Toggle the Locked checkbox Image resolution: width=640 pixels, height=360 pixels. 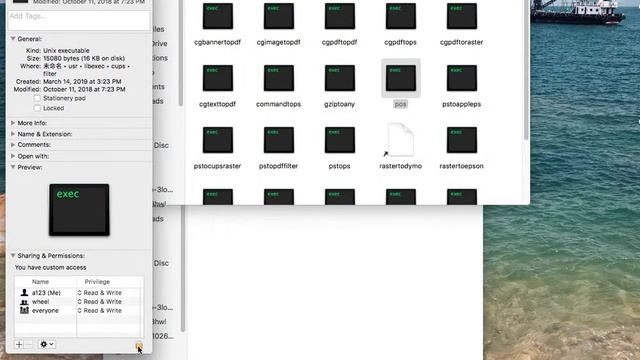(x=37, y=108)
